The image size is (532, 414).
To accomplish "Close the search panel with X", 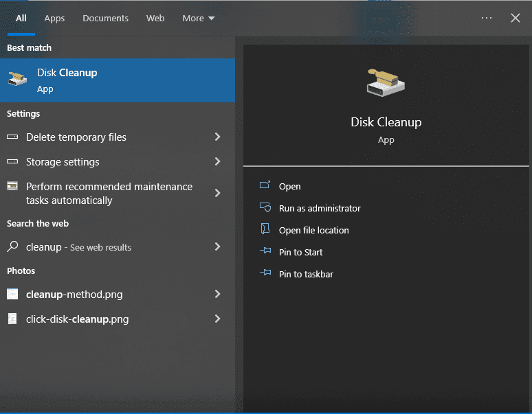I will pyautogui.click(x=516, y=18).
